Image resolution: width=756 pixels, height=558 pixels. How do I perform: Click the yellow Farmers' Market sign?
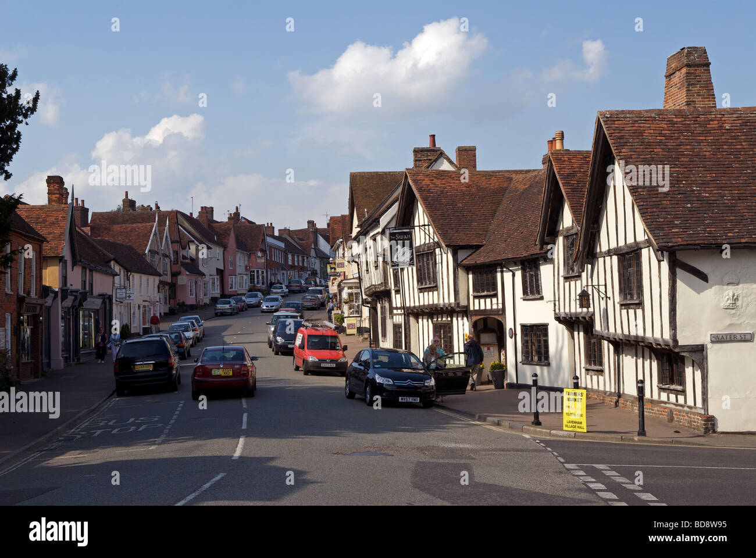[x=575, y=410]
